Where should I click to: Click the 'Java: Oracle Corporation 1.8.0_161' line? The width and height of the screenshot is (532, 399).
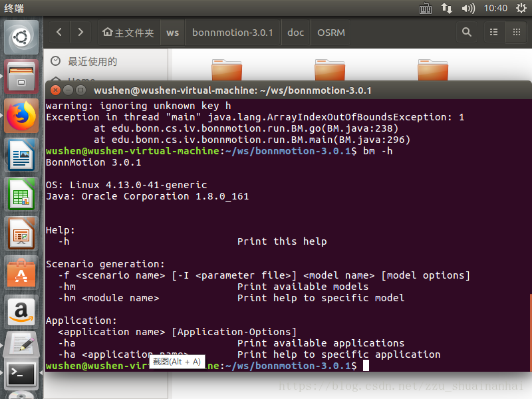pyautogui.click(x=147, y=196)
